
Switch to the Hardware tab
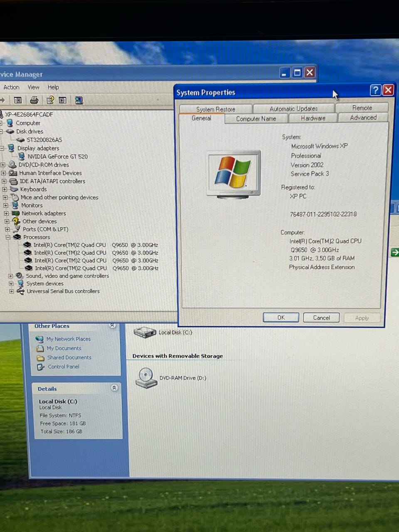pyautogui.click(x=313, y=118)
